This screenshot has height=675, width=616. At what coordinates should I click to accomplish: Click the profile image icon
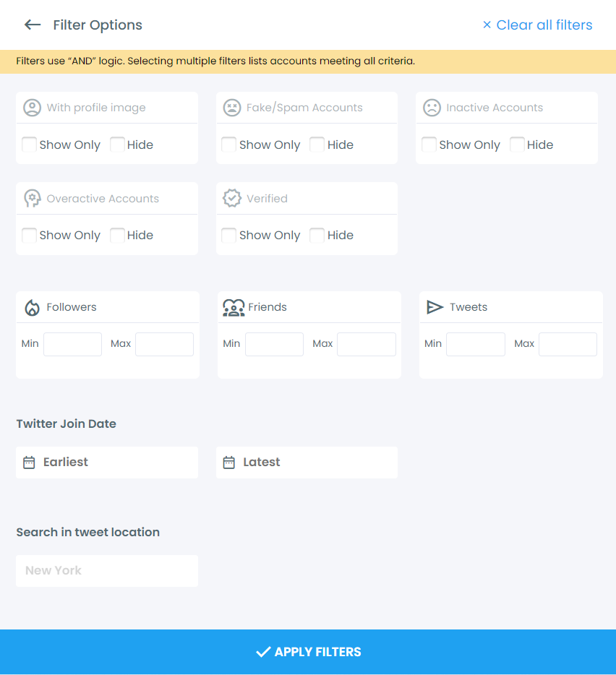click(x=32, y=107)
